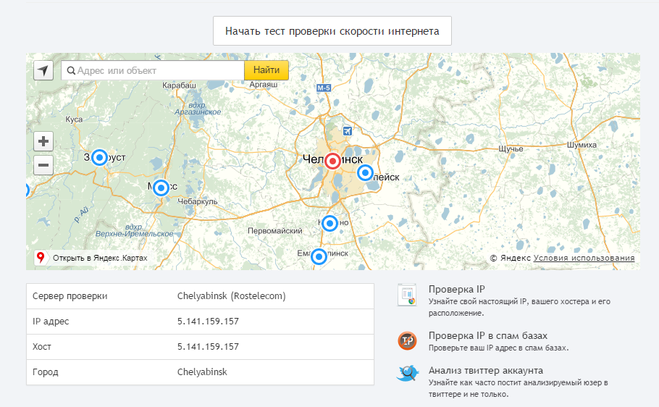
Task: Select the red marker on Челябинск
Action: 332,161
